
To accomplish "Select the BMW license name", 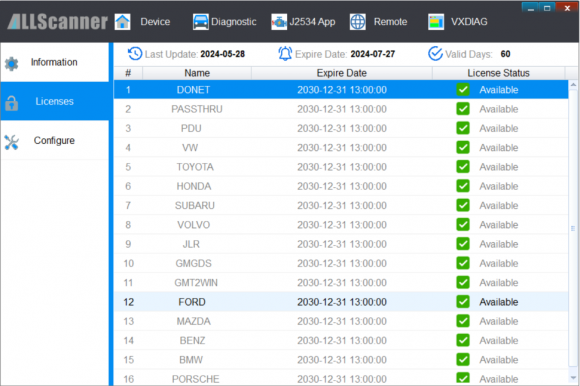I will point(191,359).
